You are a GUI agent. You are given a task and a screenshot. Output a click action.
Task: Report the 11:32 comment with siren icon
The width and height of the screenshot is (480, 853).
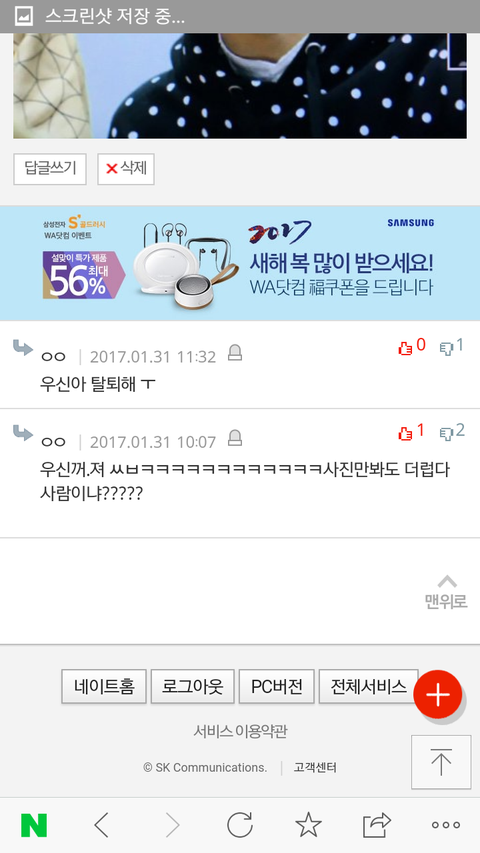[235, 354]
